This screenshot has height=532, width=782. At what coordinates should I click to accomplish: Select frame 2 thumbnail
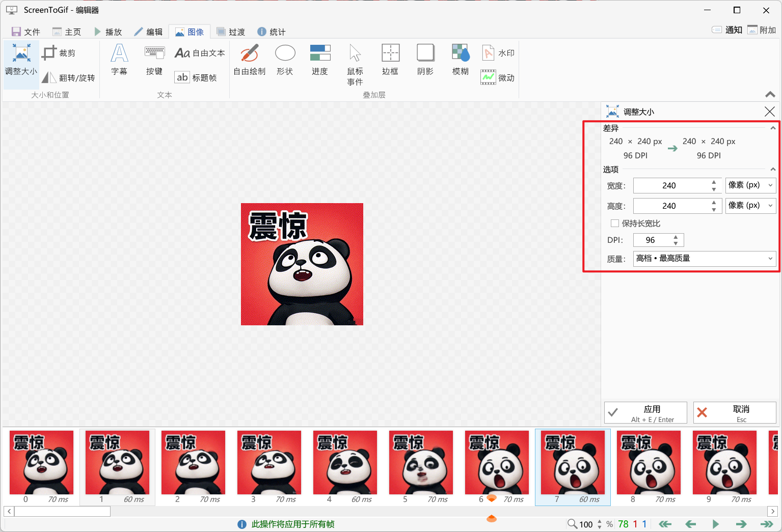(x=193, y=467)
